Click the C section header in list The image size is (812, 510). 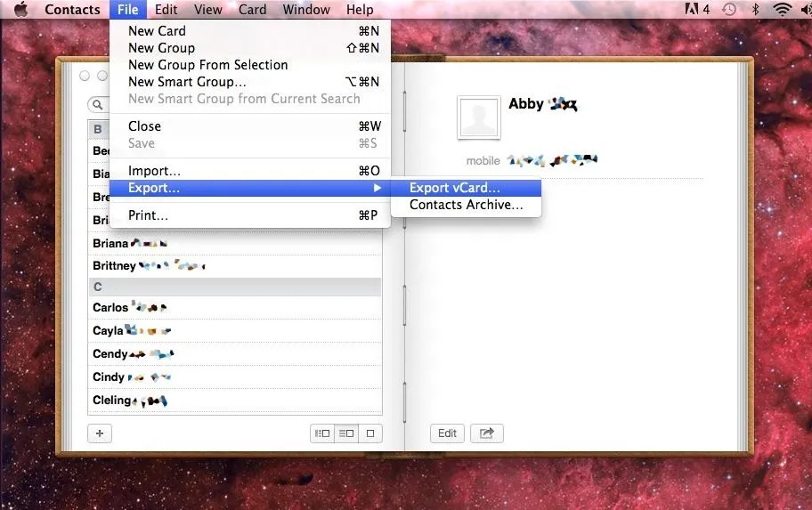coord(235,287)
